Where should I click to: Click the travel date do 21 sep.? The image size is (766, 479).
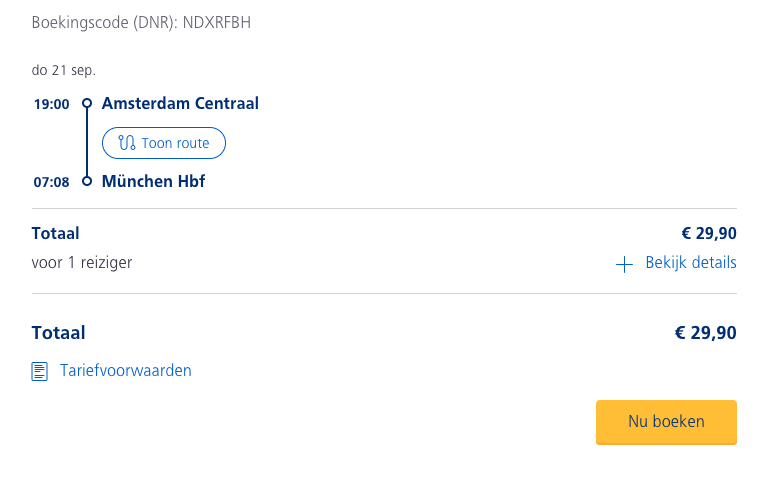64,70
